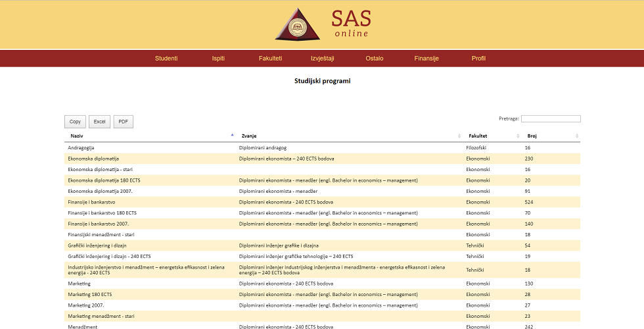Expand the Izvještaji menu
The height and width of the screenshot is (329, 644).
pyautogui.click(x=322, y=59)
